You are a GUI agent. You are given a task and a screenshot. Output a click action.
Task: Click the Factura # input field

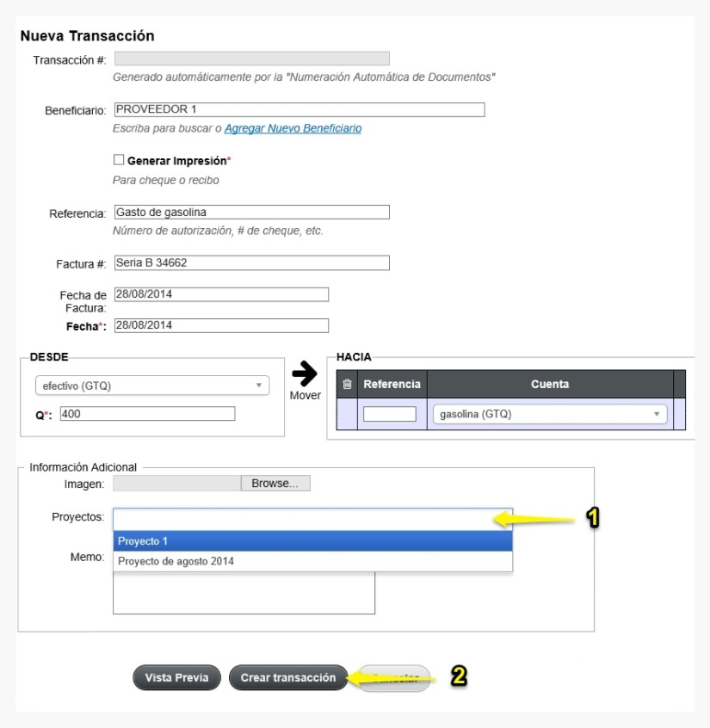[x=251, y=262]
